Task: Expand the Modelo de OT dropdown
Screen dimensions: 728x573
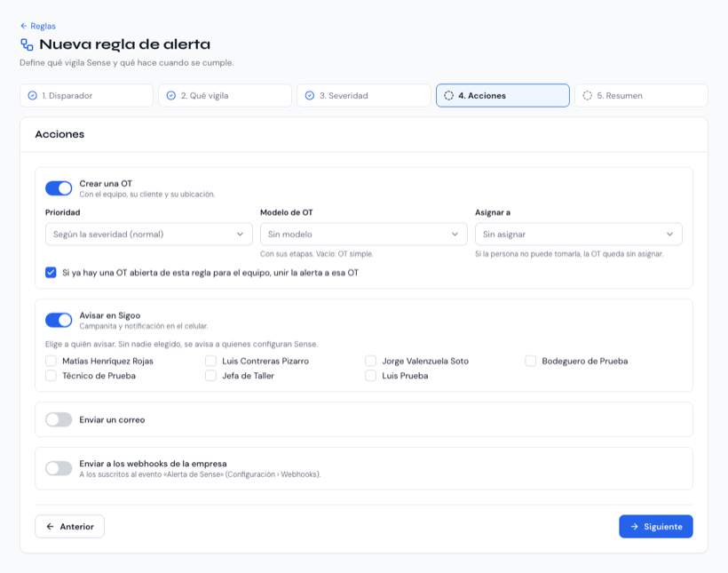Action: pos(363,235)
